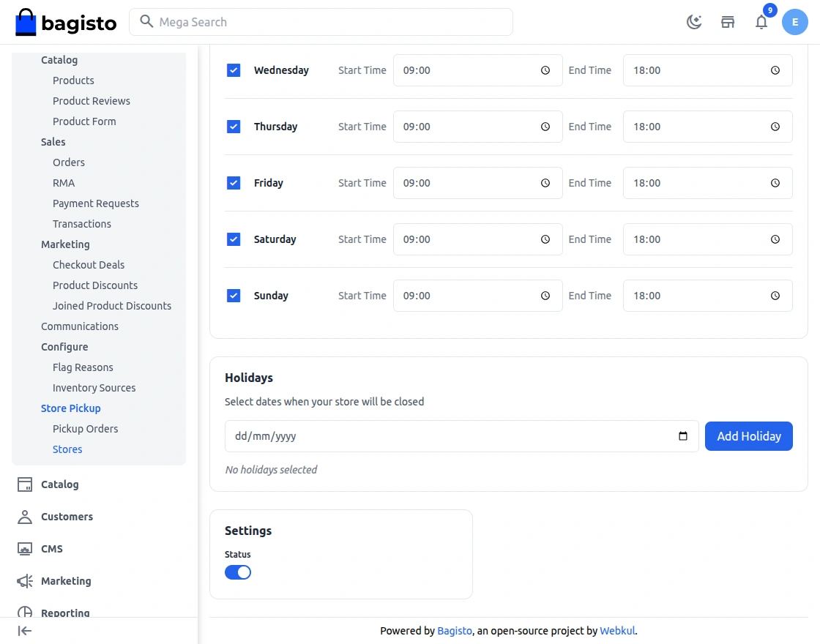Toggle dark mode moon icon
This screenshot has width=820, height=644.
click(x=694, y=22)
